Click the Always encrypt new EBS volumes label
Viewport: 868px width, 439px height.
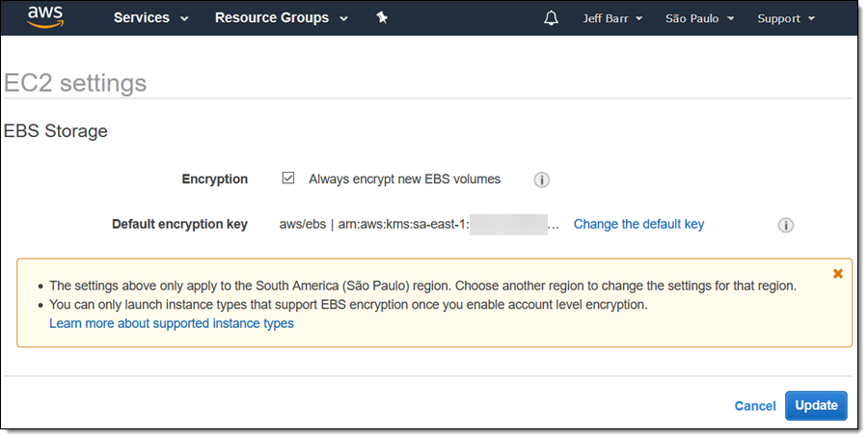[404, 178]
